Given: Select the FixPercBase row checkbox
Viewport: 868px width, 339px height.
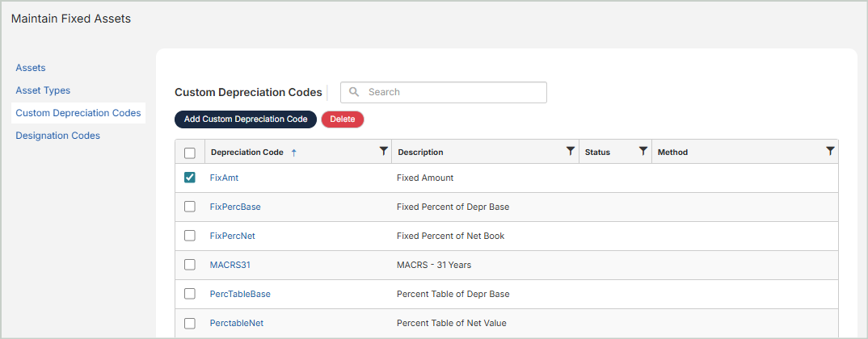Looking at the screenshot, I should pos(190,207).
